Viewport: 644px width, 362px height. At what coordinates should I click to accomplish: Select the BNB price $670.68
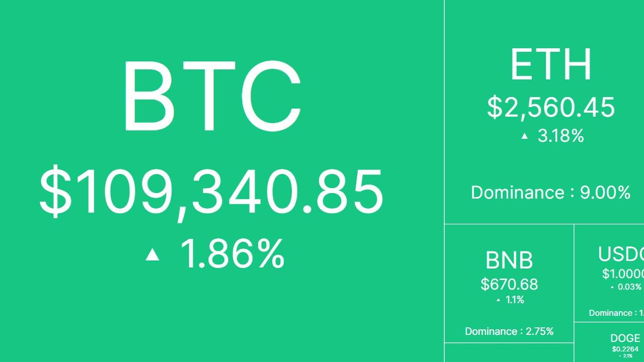point(509,284)
